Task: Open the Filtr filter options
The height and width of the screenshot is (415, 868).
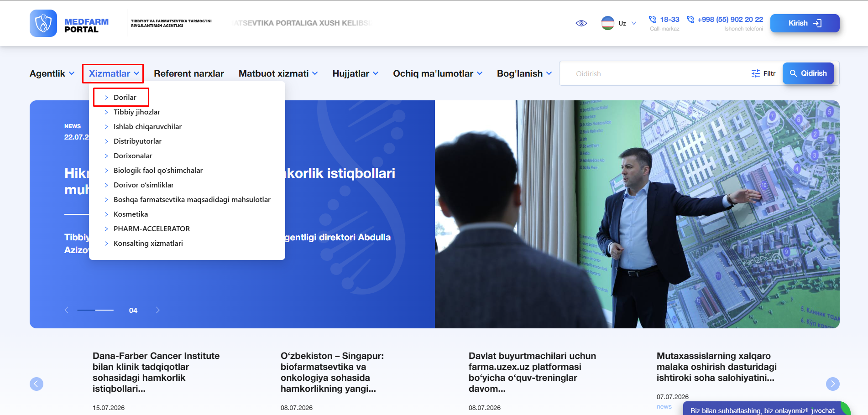Action: (x=763, y=73)
